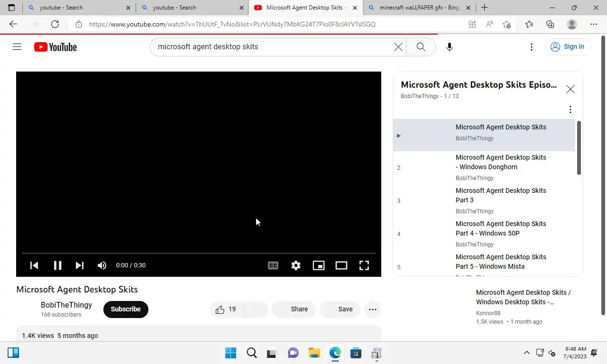Pause the playing video
The image size is (607, 364).
click(x=57, y=265)
